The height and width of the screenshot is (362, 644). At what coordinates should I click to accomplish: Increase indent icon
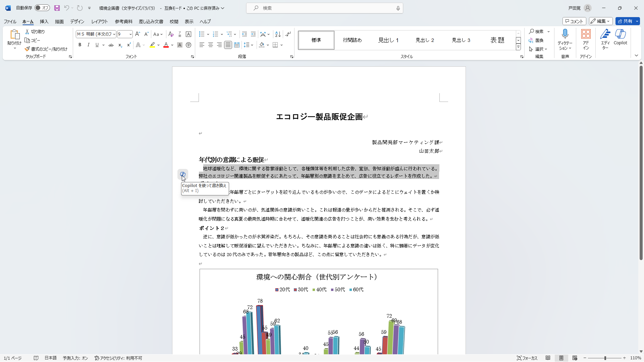253,34
